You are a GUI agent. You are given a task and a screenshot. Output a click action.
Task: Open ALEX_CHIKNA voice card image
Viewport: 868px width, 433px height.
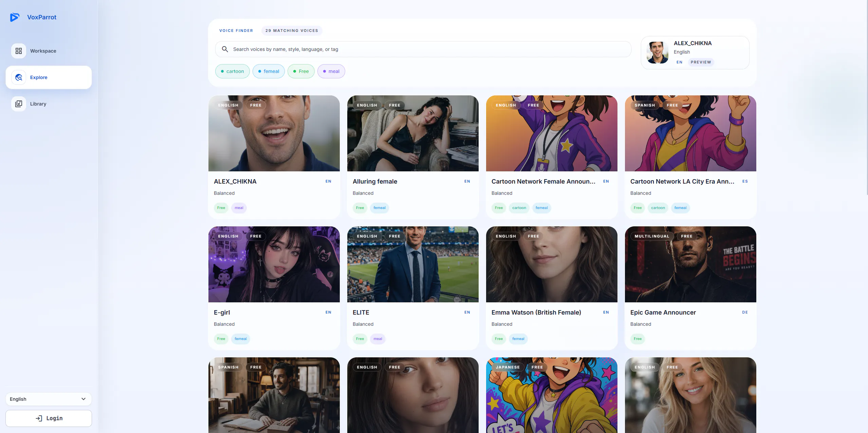(x=274, y=133)
